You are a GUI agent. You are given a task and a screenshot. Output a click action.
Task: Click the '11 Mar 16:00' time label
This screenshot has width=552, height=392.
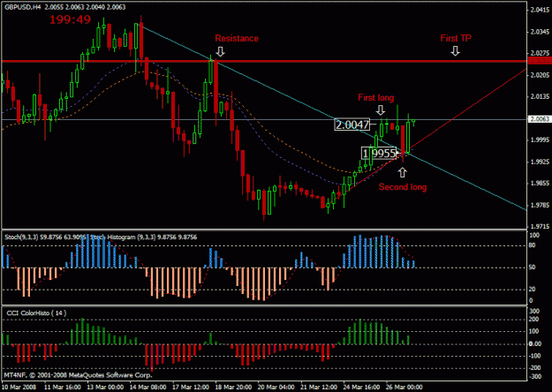click(62, 387)
